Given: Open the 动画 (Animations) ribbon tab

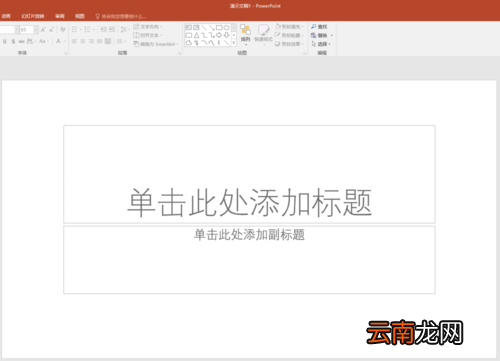Looking at the screenshot, I should click(x=6, y=16).
